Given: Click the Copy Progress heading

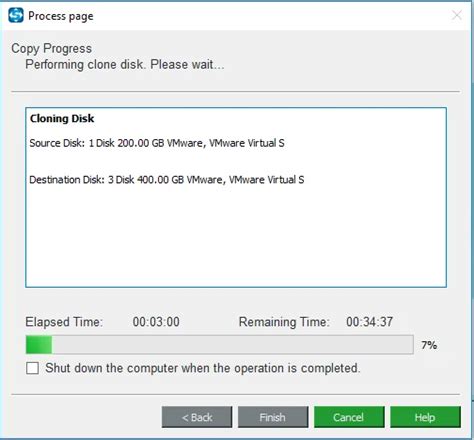Looking at the screenshot, I should tap(51, 48).
